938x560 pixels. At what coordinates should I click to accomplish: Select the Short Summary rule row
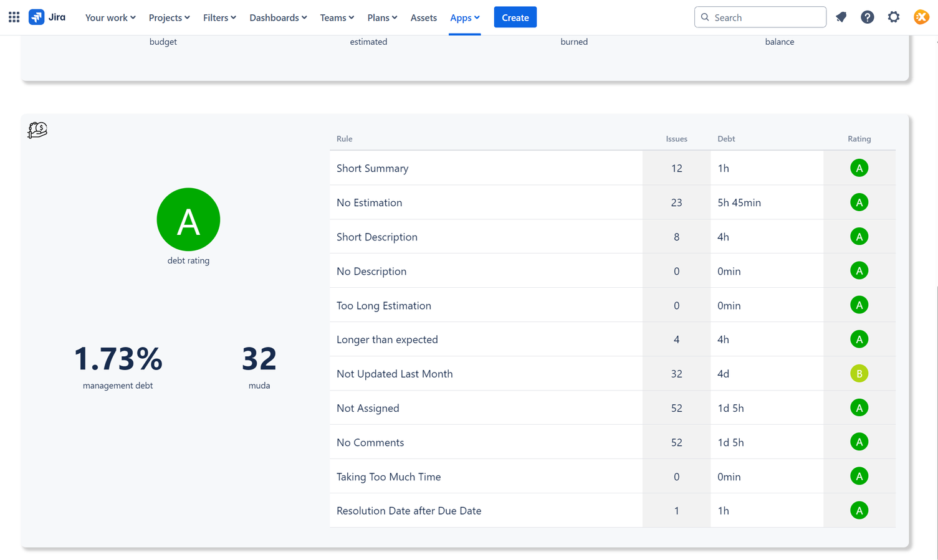(x=613, y=168)
